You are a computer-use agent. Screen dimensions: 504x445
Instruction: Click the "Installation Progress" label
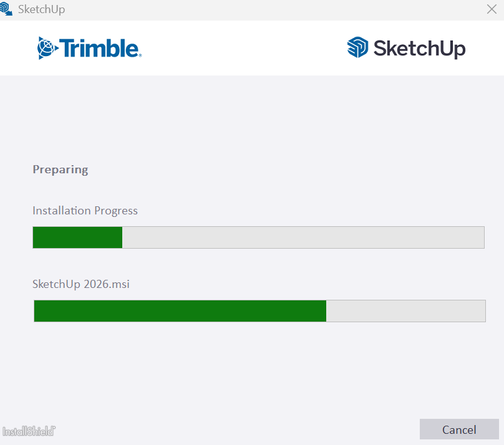(x=85, y=211)
